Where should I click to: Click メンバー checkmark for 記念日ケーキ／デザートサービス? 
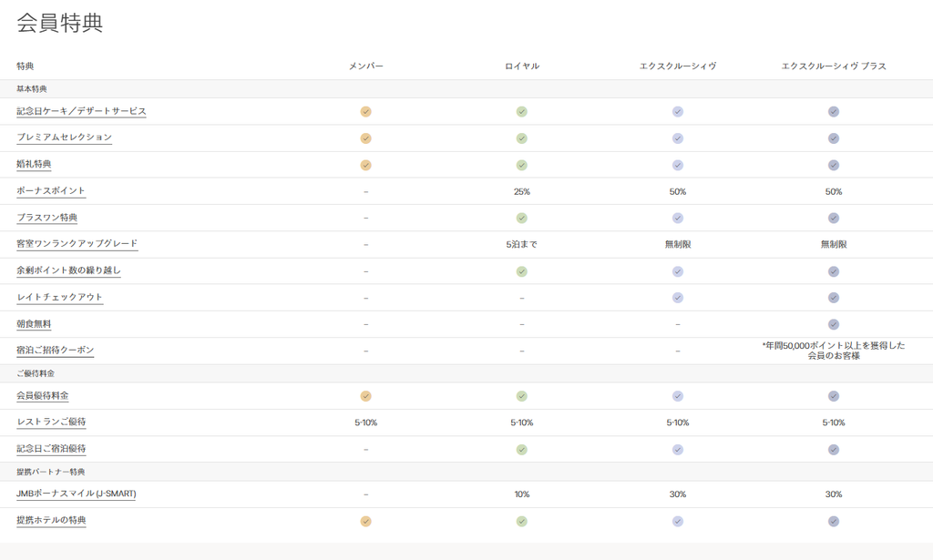coord(366,112)
